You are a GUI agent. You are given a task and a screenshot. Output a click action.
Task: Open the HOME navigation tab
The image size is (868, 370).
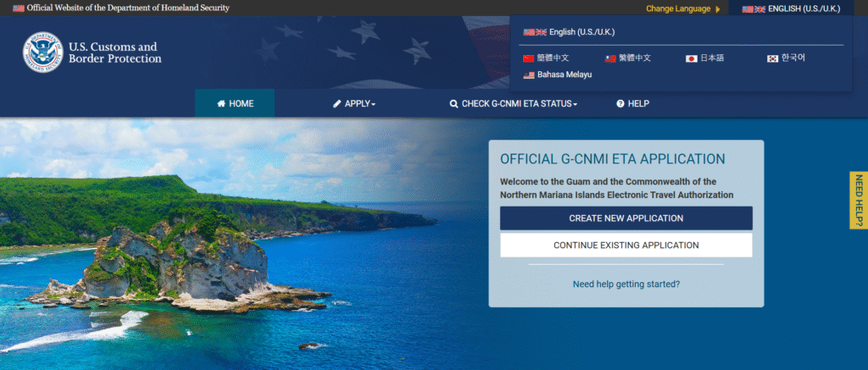click(235, 104)
